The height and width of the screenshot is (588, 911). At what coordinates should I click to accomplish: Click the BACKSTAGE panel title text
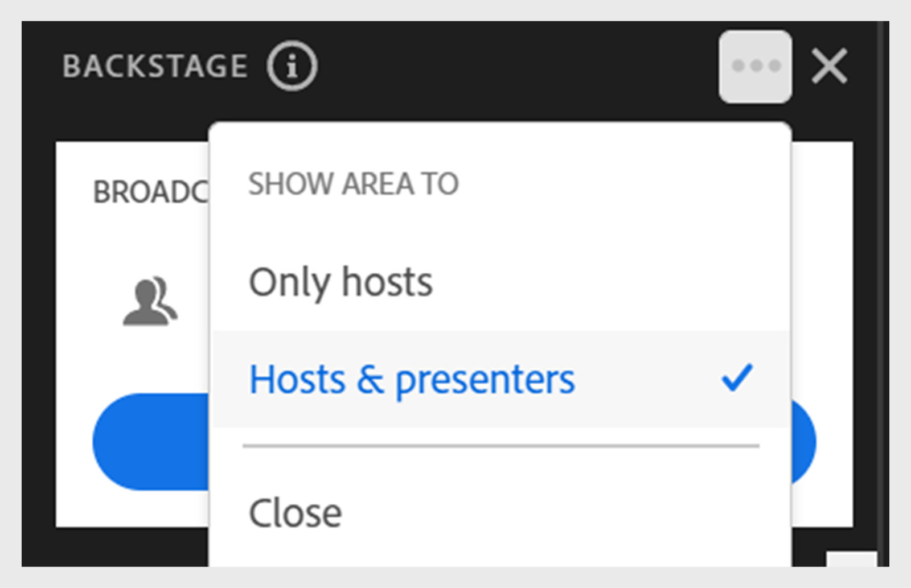(155, 66)
